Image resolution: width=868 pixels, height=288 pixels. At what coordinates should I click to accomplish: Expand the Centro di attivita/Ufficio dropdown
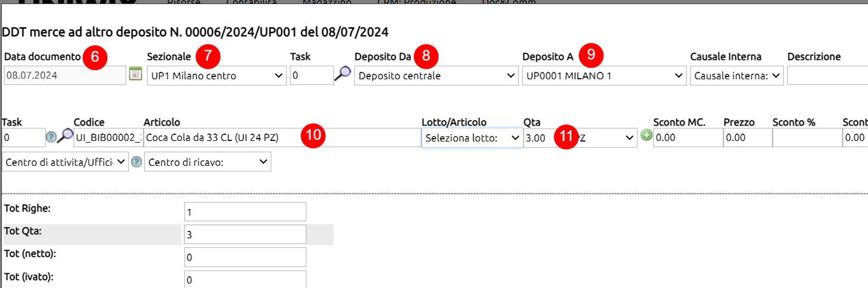click(x=66, y=162)
